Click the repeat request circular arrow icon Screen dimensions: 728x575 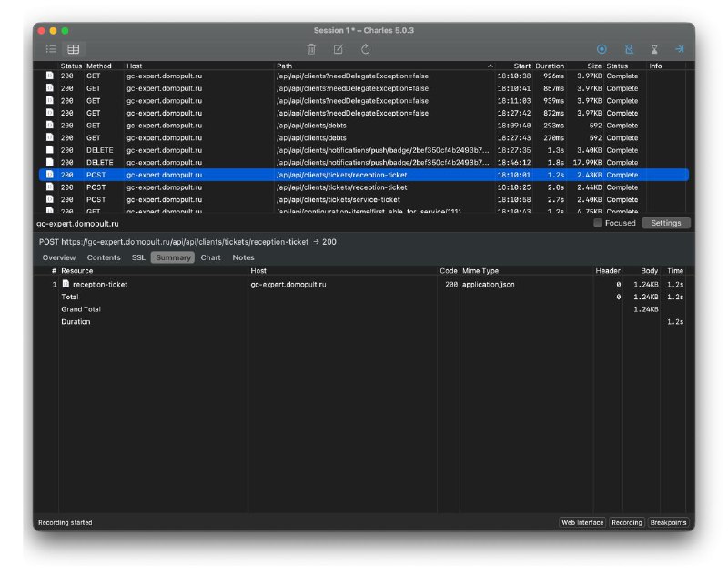pyautogui.click(x=366, y=49)
